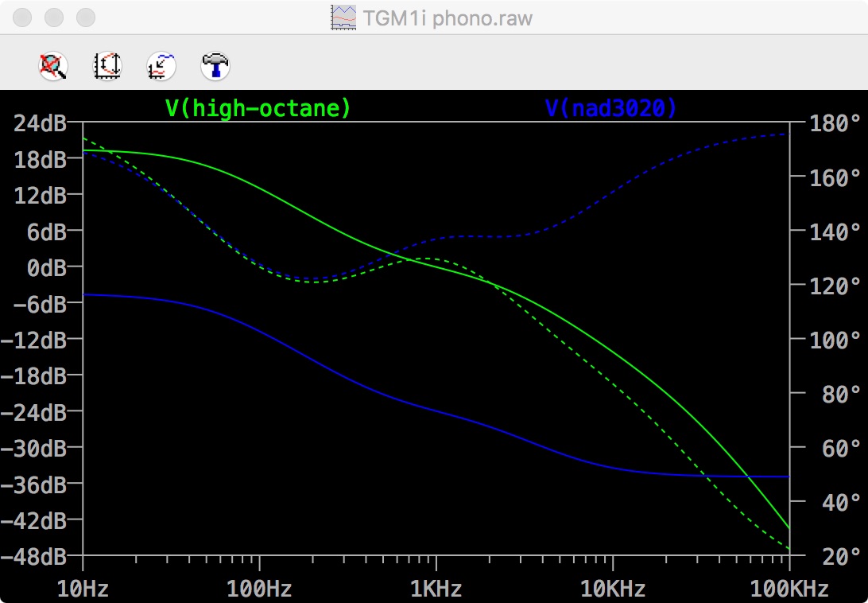Select the V(nad3020) trace label
Image resolution: width=868 pixels, height=603 pixels.
click(x=611, y=108)
